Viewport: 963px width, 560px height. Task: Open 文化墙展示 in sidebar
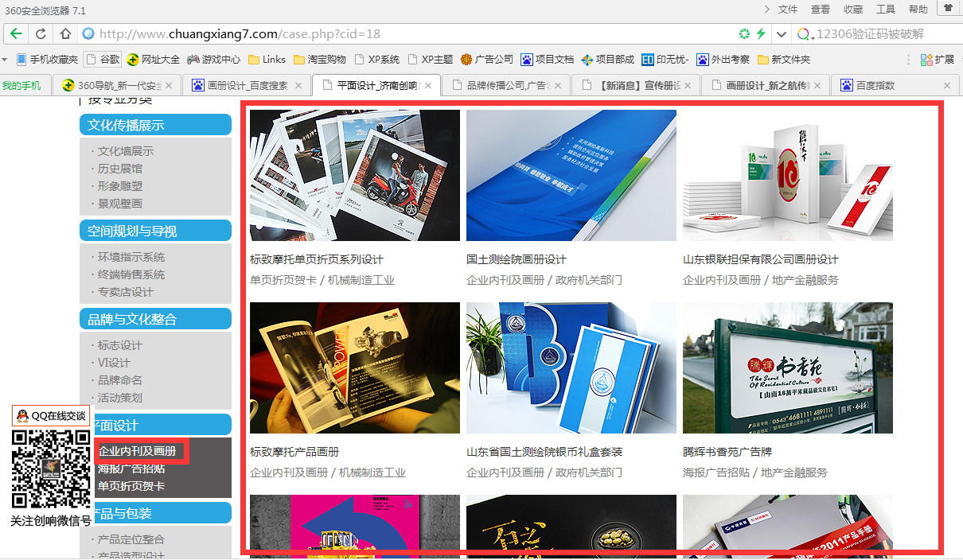[x=125, y=151]
